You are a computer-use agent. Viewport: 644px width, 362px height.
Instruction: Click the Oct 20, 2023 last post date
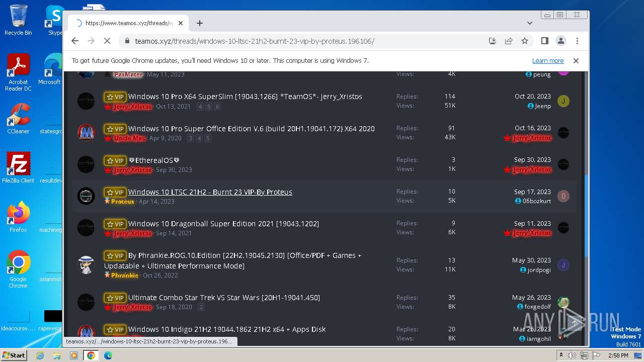pos(533,97)
